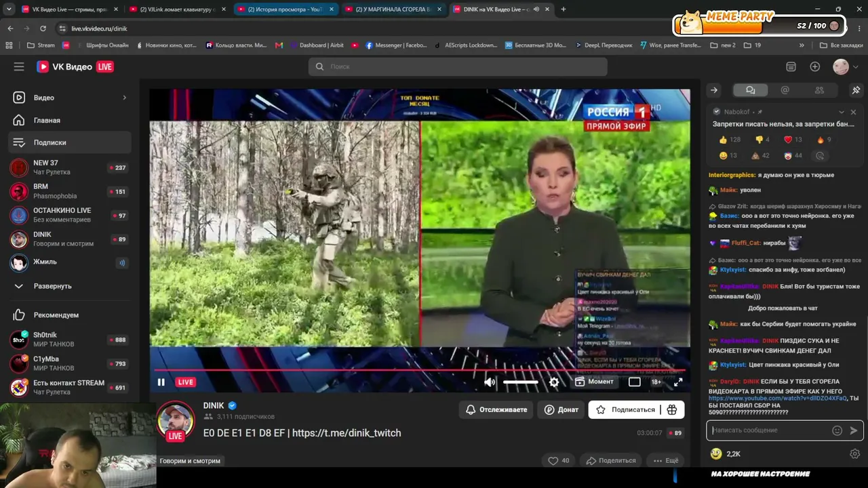Send the chat message
This screenshot has width=868, height=488.
pos(853,430)
